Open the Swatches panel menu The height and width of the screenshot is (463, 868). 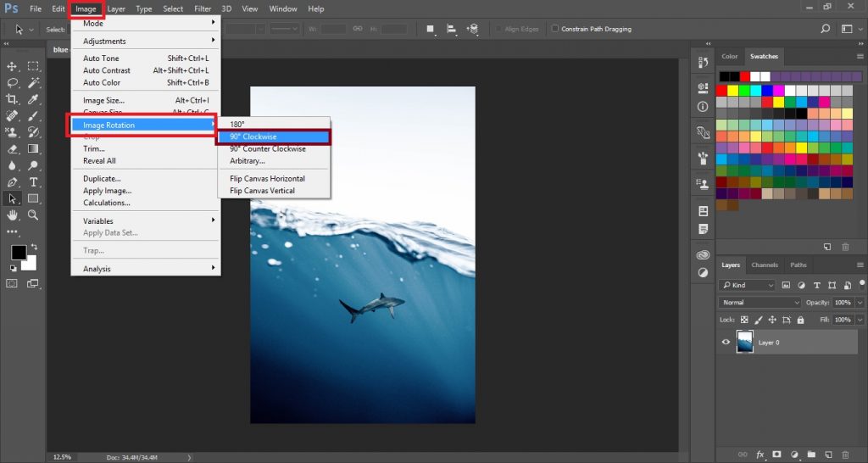(860, 57)
